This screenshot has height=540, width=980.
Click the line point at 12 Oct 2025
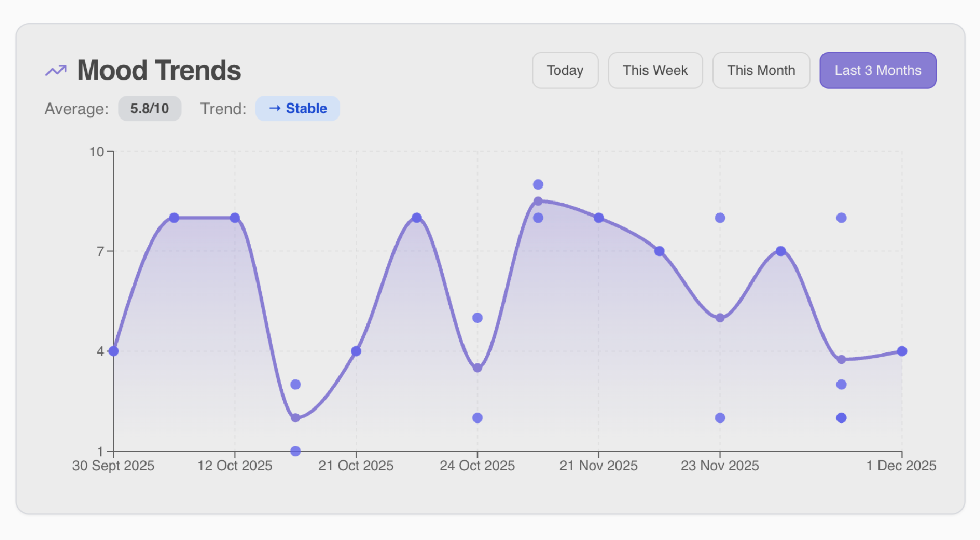(235, 218)
